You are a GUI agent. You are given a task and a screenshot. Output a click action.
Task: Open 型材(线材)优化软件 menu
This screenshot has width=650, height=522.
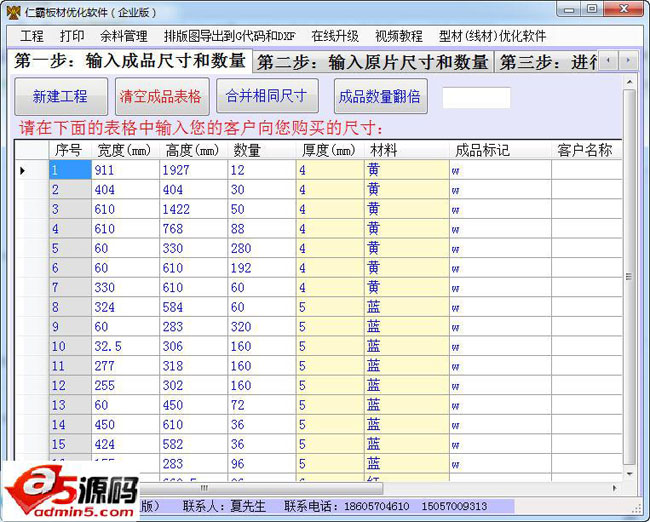point(492,36)
